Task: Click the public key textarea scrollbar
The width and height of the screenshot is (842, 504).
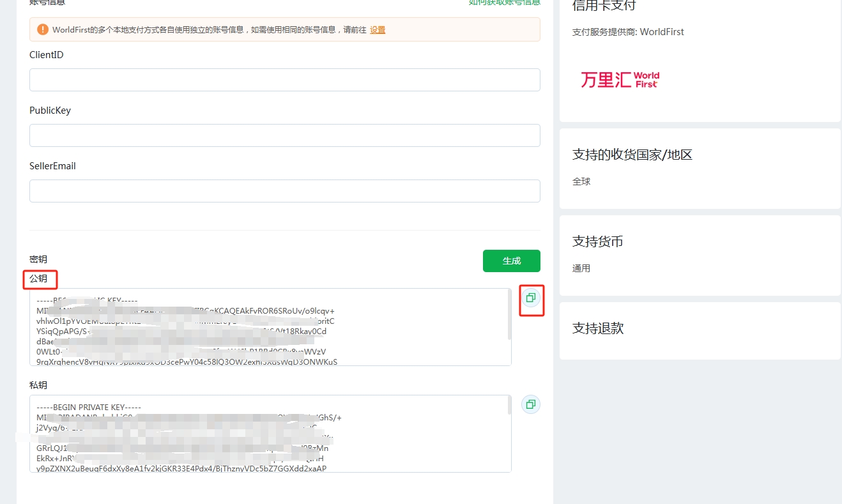Action: tap(509, 314)
